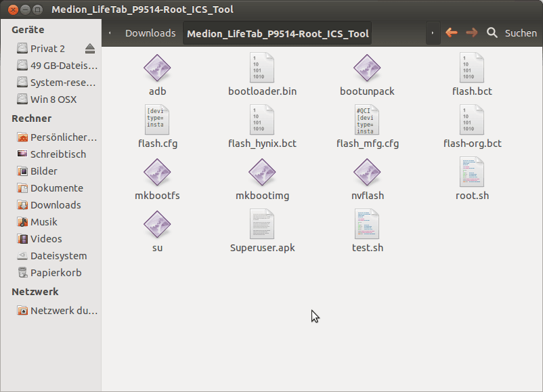Select the flash-org.bct file icon
The height and width of the screenshot is (392, 543).
click(x=472, y=120)
